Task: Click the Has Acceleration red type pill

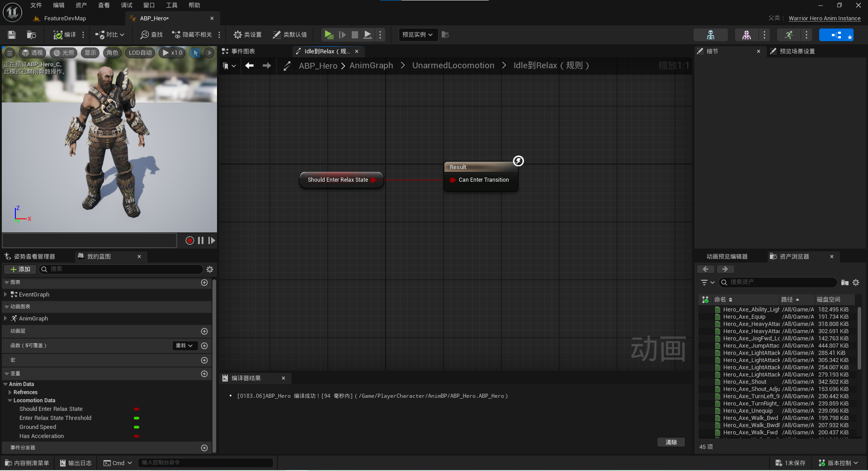Action: coord(137,436)
